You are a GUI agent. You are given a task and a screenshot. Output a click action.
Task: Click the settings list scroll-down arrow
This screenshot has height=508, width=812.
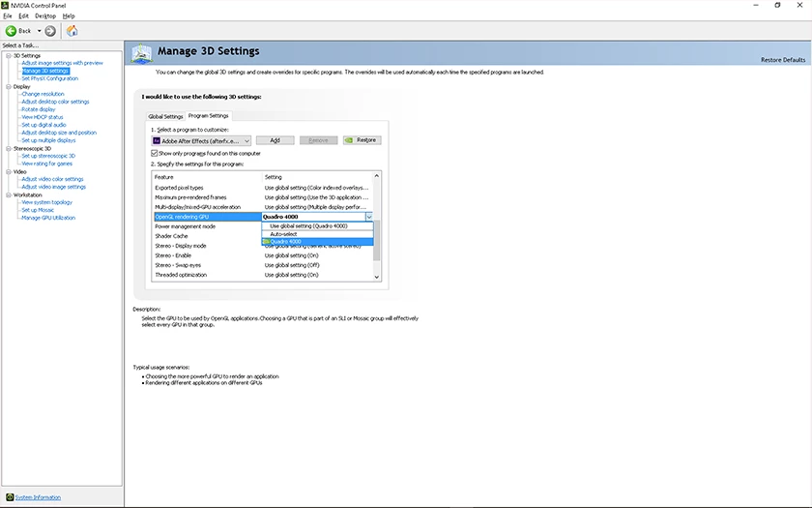point(376,277)
